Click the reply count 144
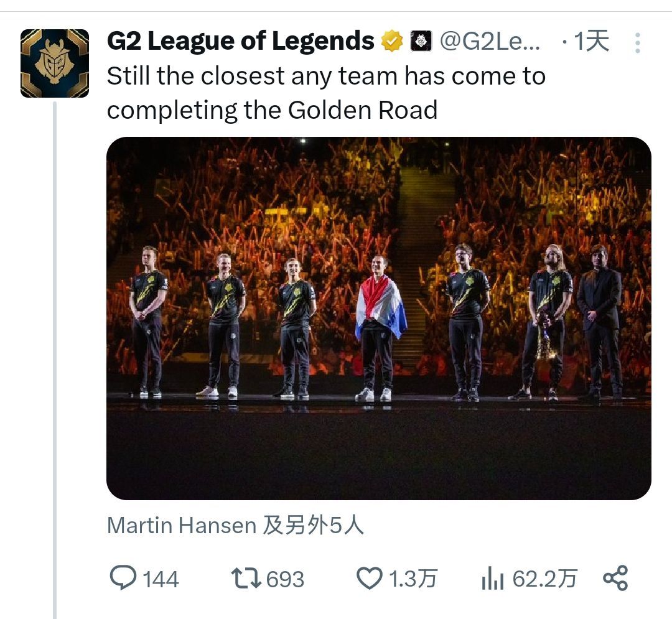Image resolution: width=672 pixels, height=619 pixels. 161,579
